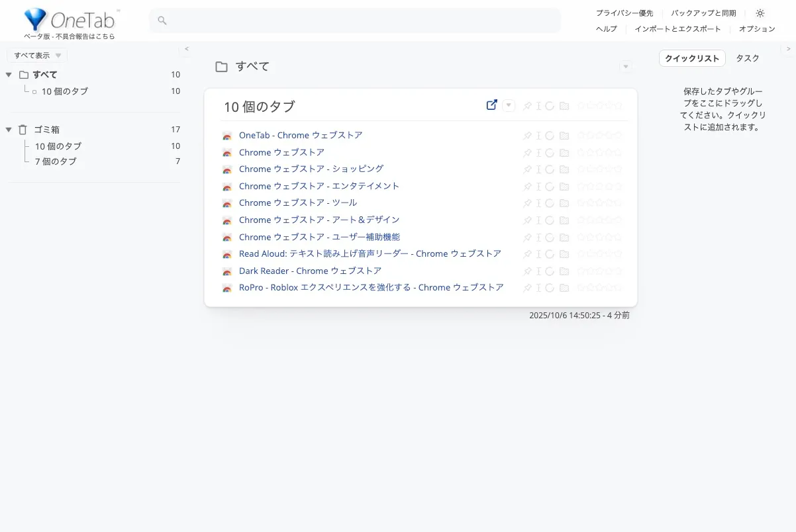Select 7 個のタブ in the trash tree
The height and width of the screenshot is (532, 796).
pos(56,161)
